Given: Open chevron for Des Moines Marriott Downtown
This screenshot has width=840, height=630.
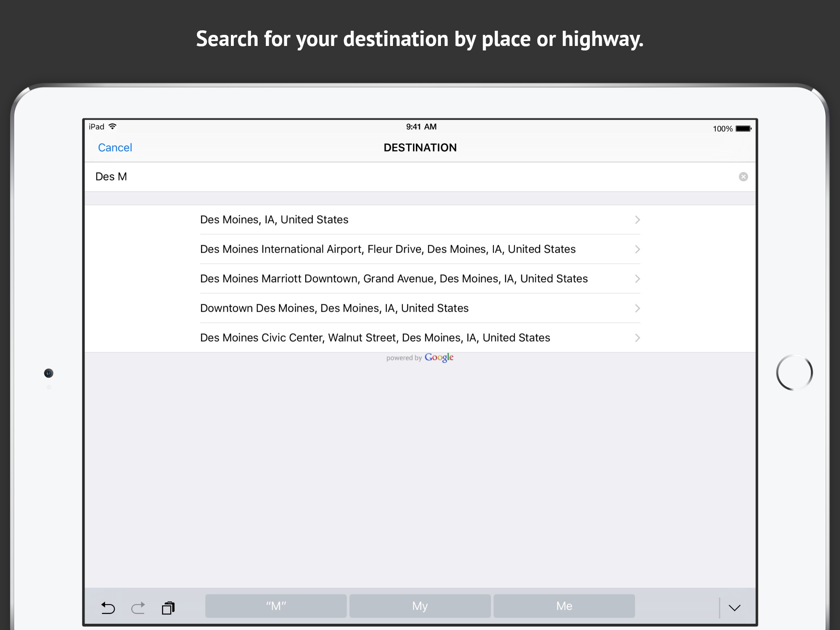Looking at the screenshot, I should [x=637, y=279].
